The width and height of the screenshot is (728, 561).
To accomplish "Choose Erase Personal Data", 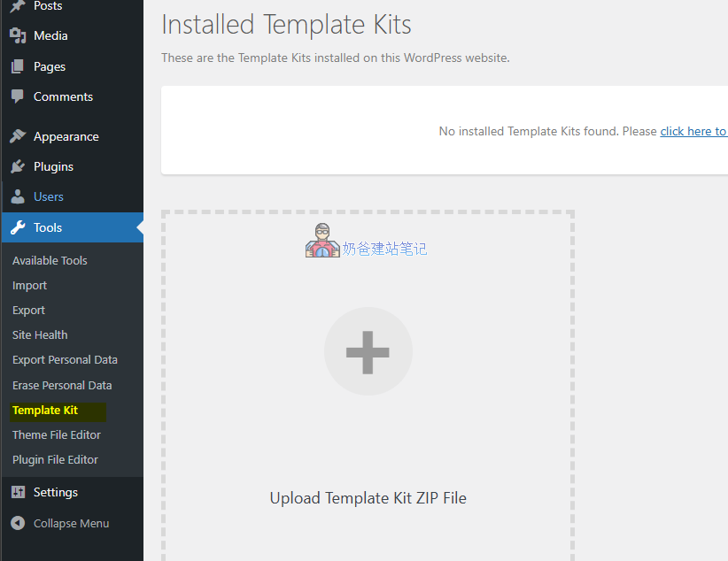I will [x=62, y=385].
